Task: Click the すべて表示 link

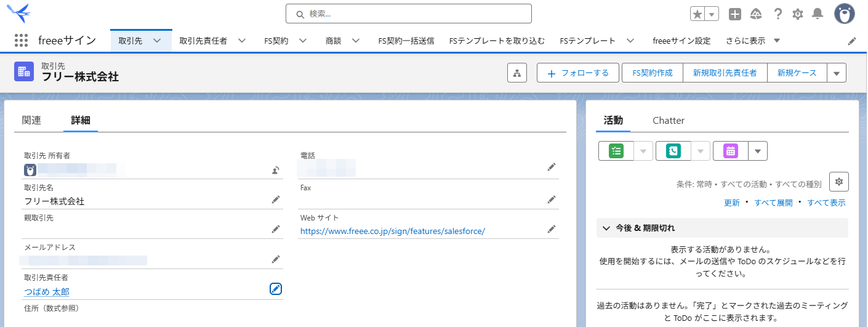Action: pos(826,203)
